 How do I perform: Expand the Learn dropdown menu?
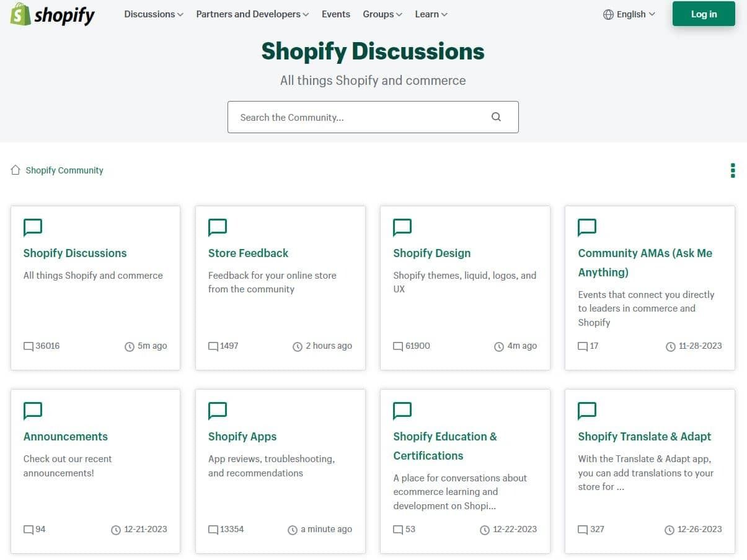click(x=431, y=14)
